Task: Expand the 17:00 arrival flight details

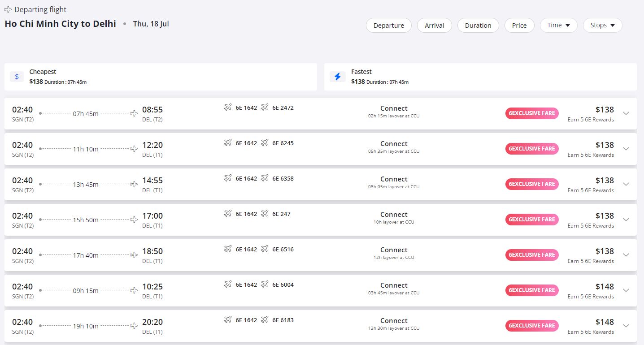Action: pyautogui.click(x=627, y=220)
